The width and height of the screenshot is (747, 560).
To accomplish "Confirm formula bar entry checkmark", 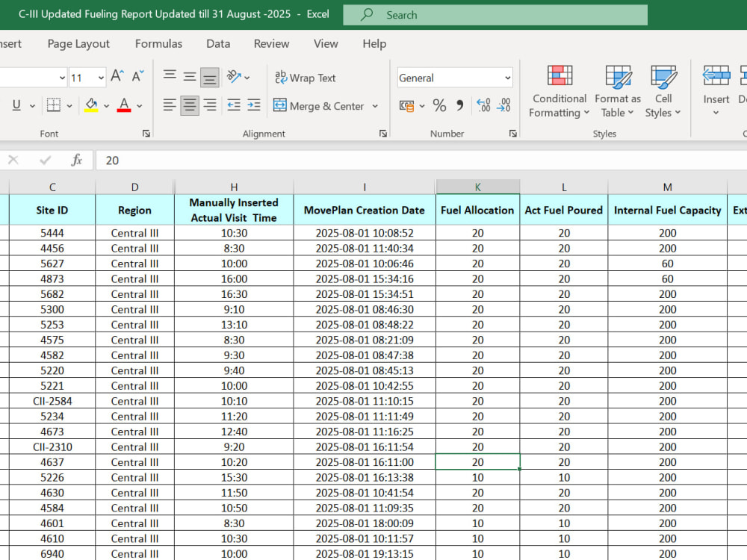I will tap(46, 160).
